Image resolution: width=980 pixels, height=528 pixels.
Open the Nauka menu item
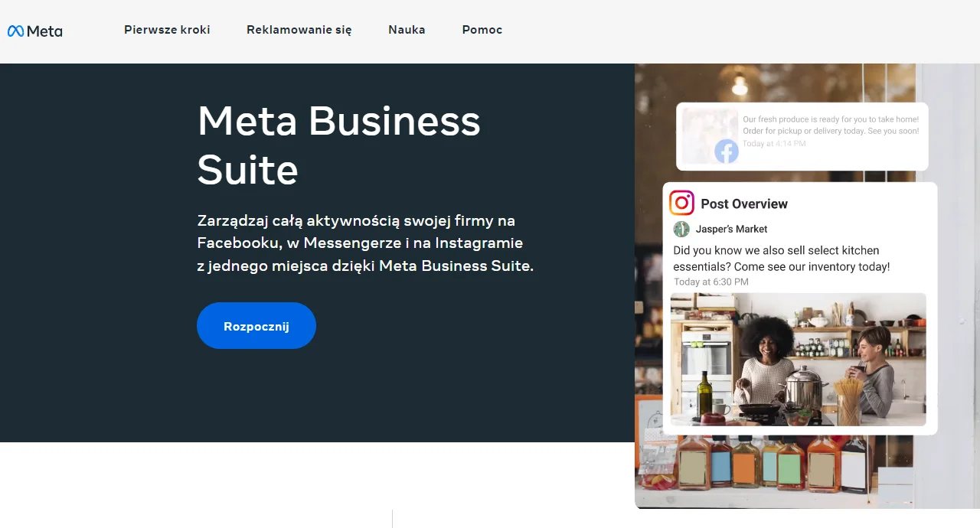click(x=407, y=30)
